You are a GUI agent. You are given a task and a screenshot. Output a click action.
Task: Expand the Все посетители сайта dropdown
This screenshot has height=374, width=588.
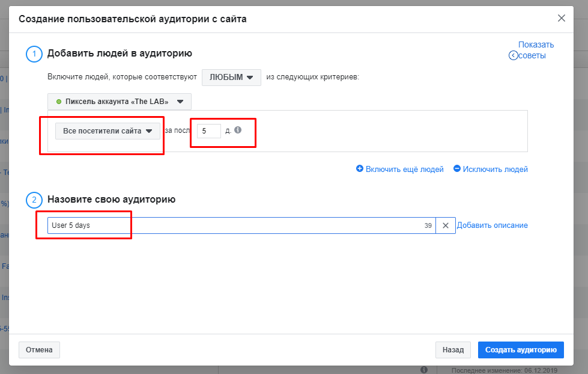point(107,130)
